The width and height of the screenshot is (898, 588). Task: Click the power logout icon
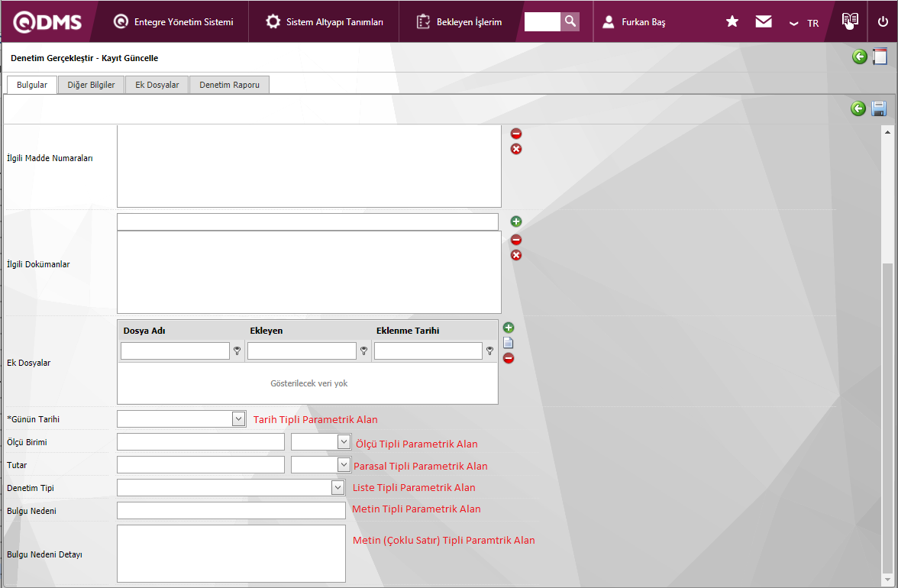883,21
